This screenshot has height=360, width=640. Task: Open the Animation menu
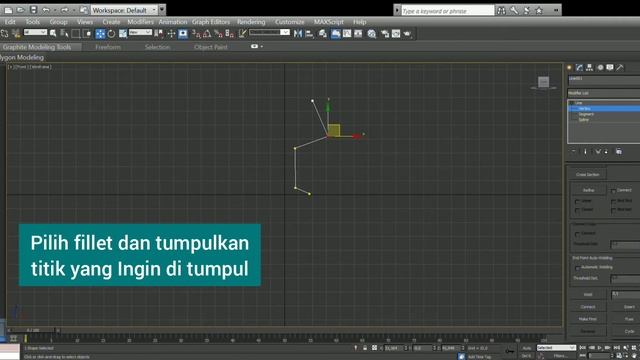coord(173,22)
